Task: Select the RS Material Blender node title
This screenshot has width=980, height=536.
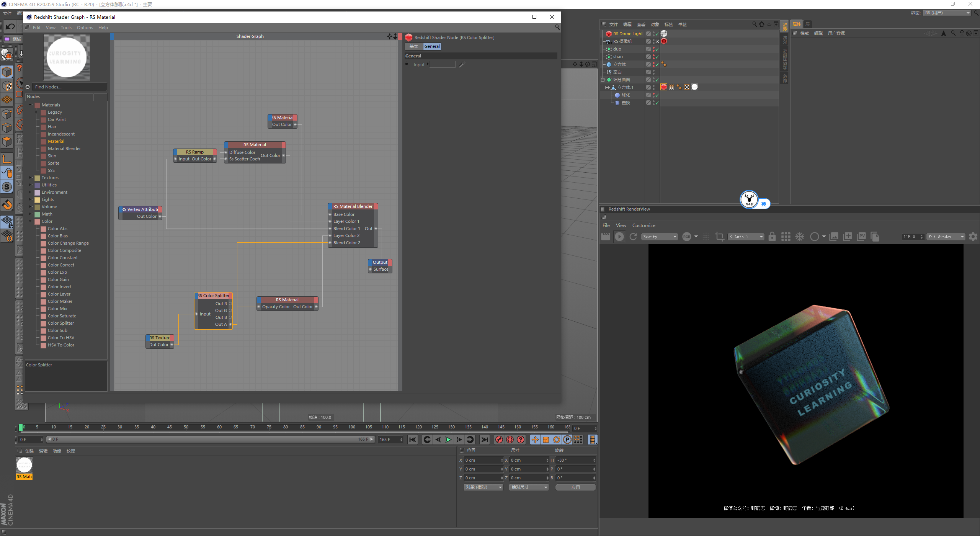Action: coord(353,206)
